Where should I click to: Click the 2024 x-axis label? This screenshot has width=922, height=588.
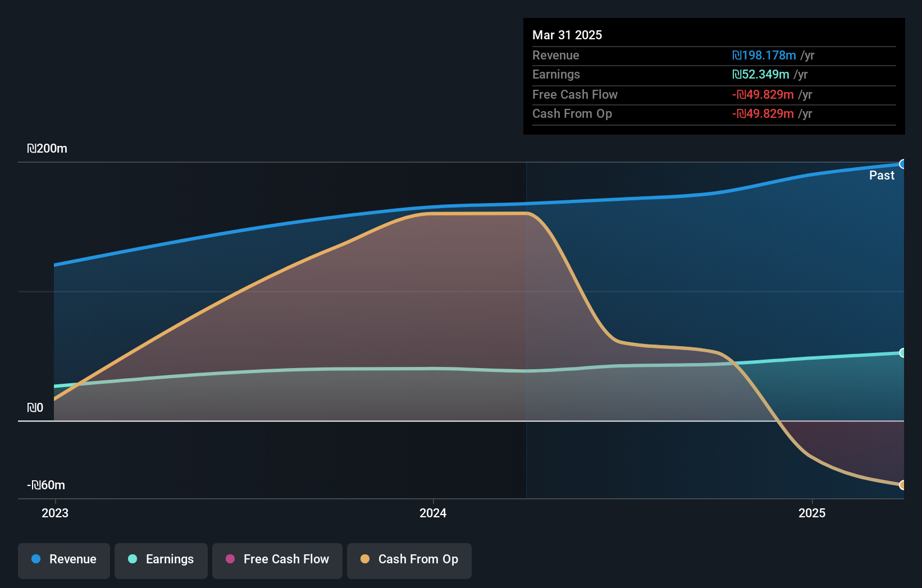pyautogui.click(x=433, y=513)
